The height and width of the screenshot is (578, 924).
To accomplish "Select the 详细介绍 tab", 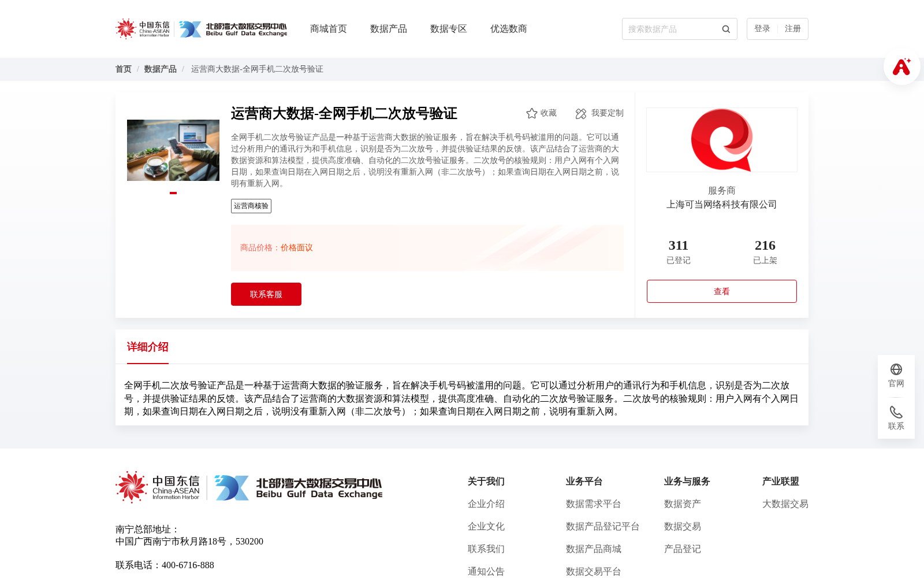I will [148, 347].
